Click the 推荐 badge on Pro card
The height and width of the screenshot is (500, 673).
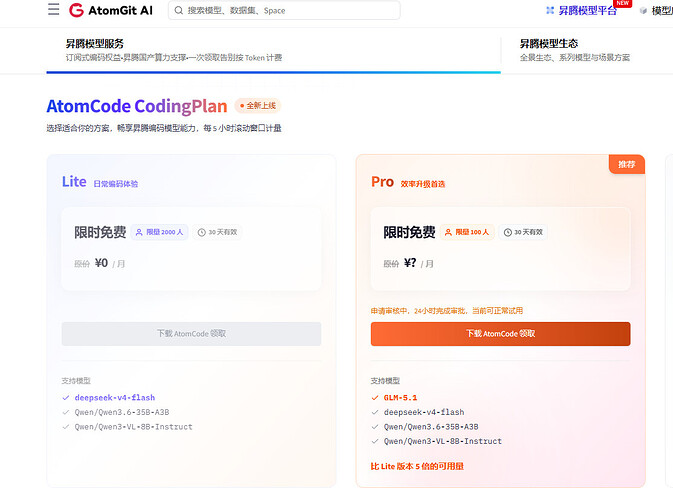coord(627,164)
